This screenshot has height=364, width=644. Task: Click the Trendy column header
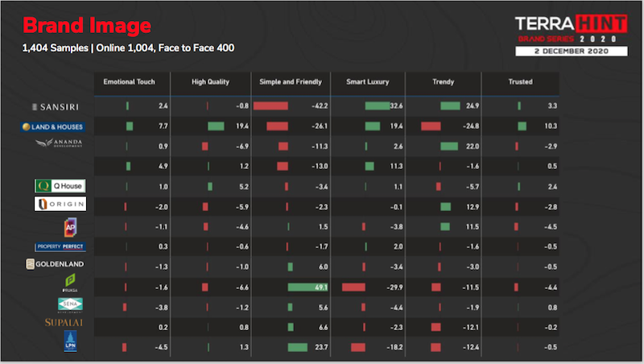[444, 82]
